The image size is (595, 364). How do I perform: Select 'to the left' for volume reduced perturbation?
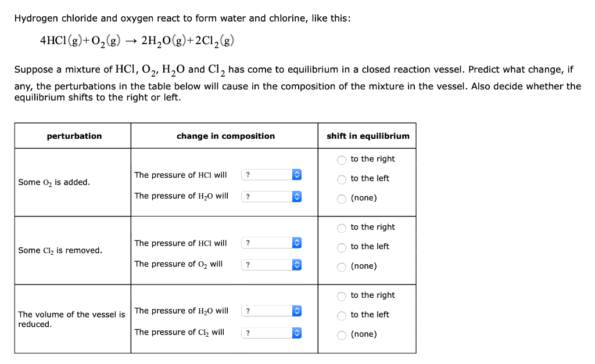click(341, 315)
